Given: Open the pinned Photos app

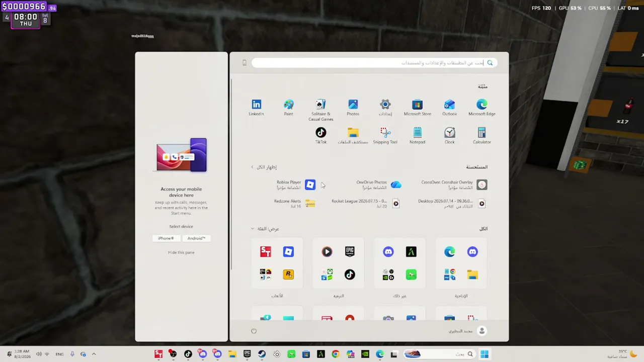Looking at the screenshot, I should [353, 108].
